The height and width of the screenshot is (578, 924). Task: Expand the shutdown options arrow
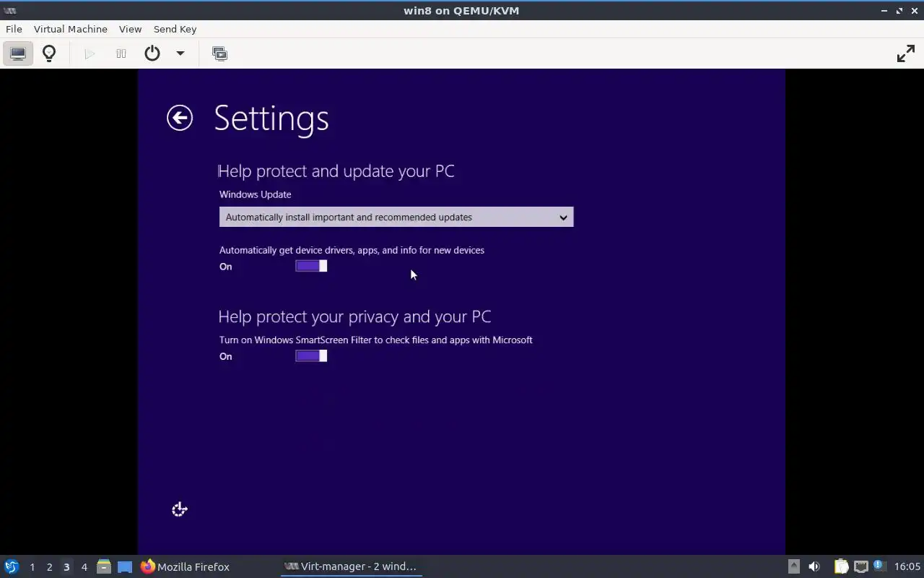coord(180,53)
